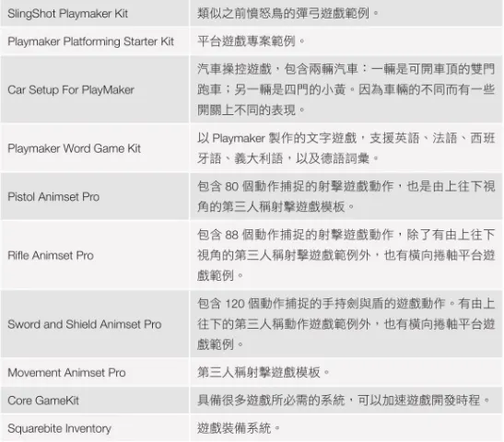Screen dimensions: 504x442
Task: Click the text 第三人稱射擊遊戲模板
Action: (264, 372)
